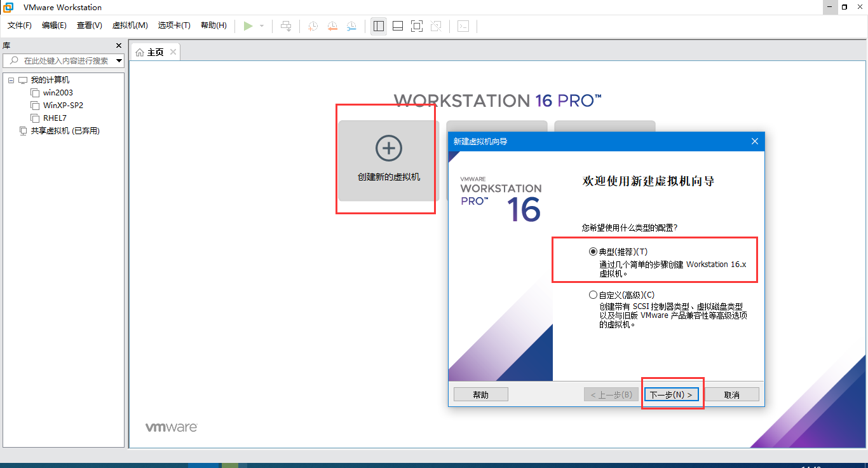Open the 编辑(E) menu
Image resolution: width=868 pixels, height=468 pixels.
(x=54, y=25)
